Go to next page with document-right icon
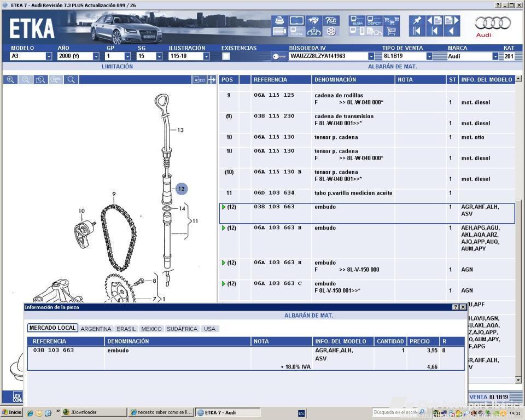Image resolution: width=525 pixels, height=420 pixels. tap(452, 21)
